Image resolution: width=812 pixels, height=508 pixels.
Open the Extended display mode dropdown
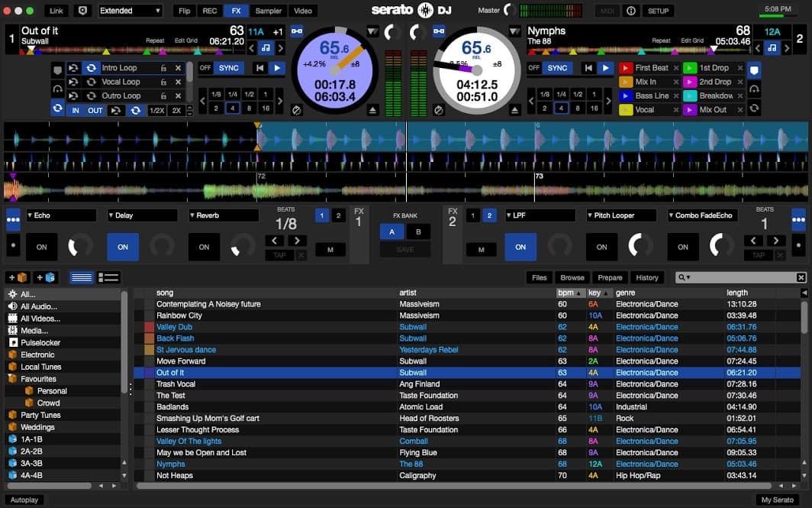130,11
